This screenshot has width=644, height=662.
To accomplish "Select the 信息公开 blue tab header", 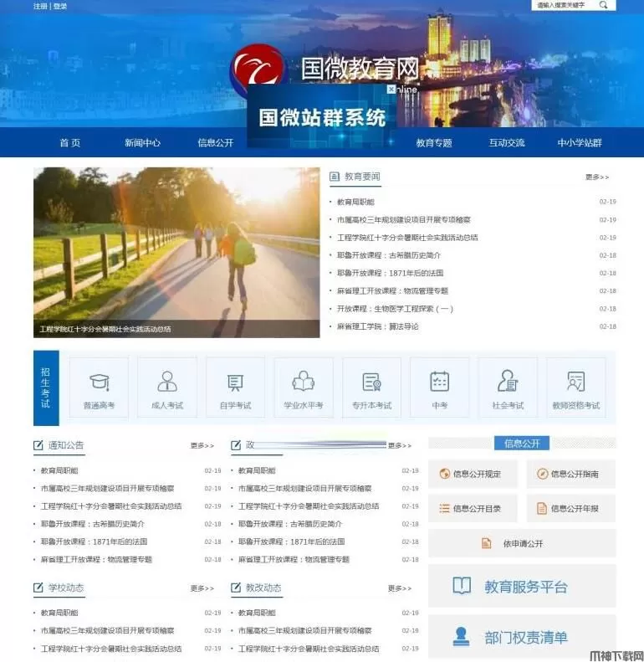I will click(522, 444).
